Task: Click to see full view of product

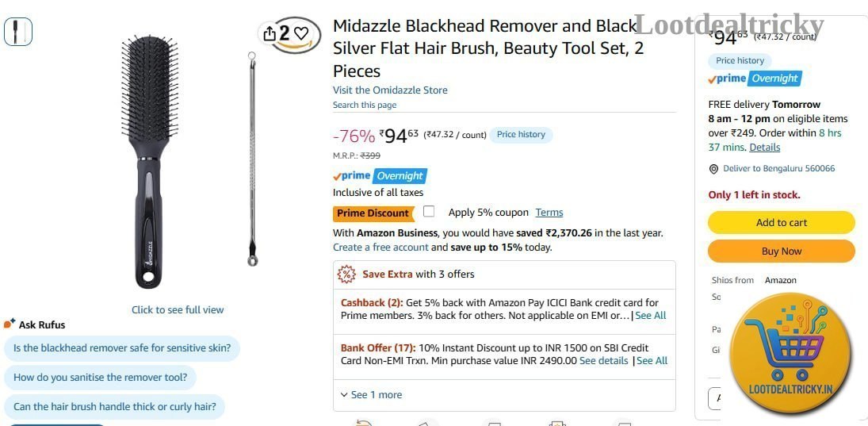Action: point(178,310)
